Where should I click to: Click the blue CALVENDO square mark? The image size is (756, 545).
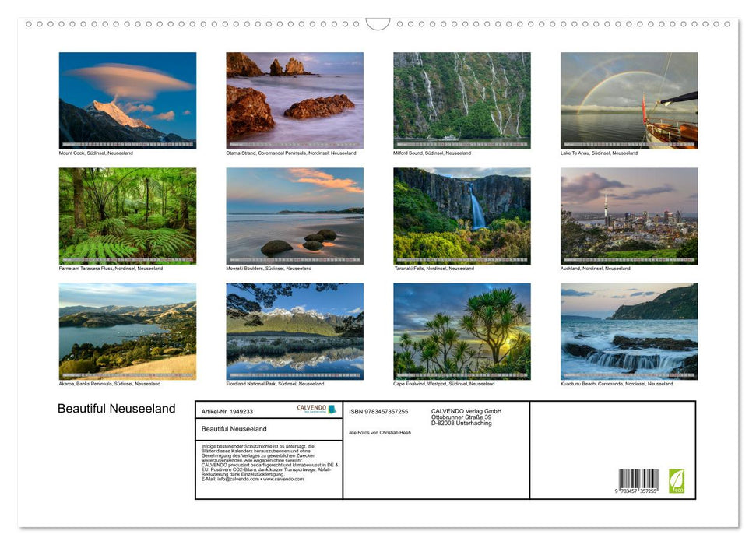point(331,409)
